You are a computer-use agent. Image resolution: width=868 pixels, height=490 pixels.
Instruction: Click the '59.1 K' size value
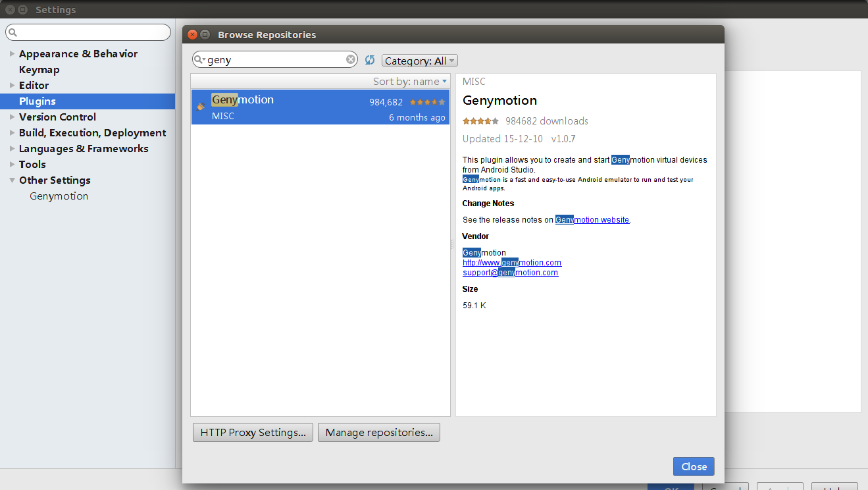click(x=474, y=306)
